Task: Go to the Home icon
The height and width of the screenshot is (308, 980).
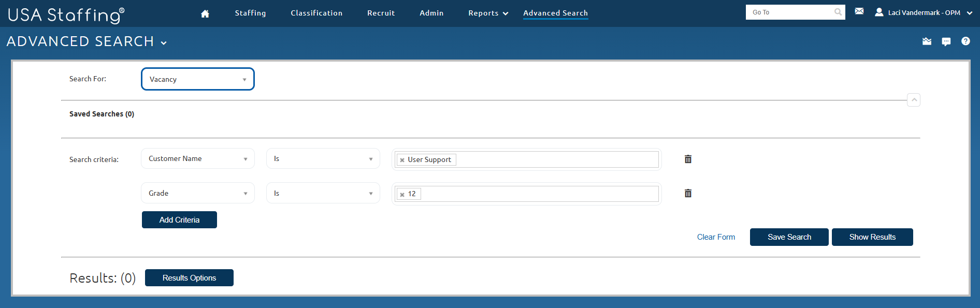Action: [x=205, y=13]
